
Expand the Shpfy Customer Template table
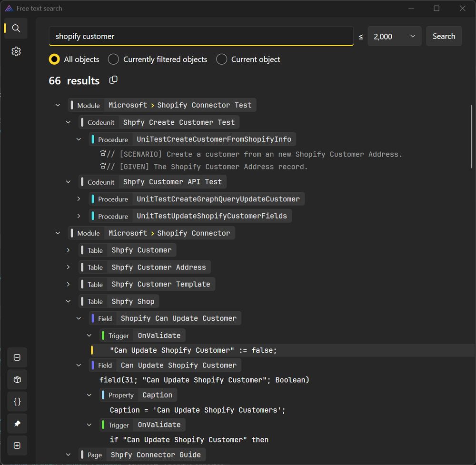[68, 285]
